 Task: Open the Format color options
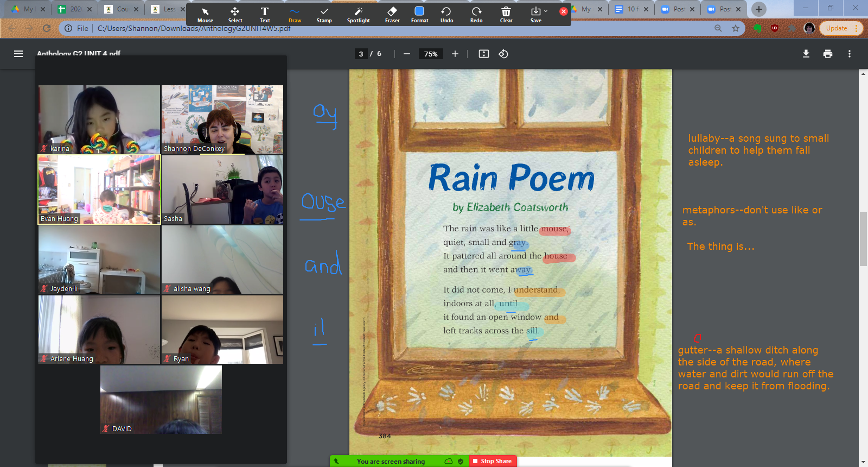click(419, 15)
